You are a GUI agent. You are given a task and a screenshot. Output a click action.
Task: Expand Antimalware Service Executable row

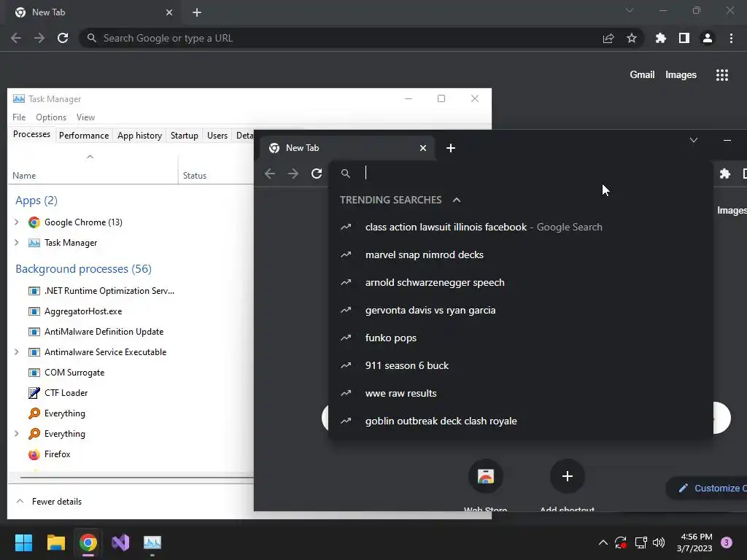[17, 352]
